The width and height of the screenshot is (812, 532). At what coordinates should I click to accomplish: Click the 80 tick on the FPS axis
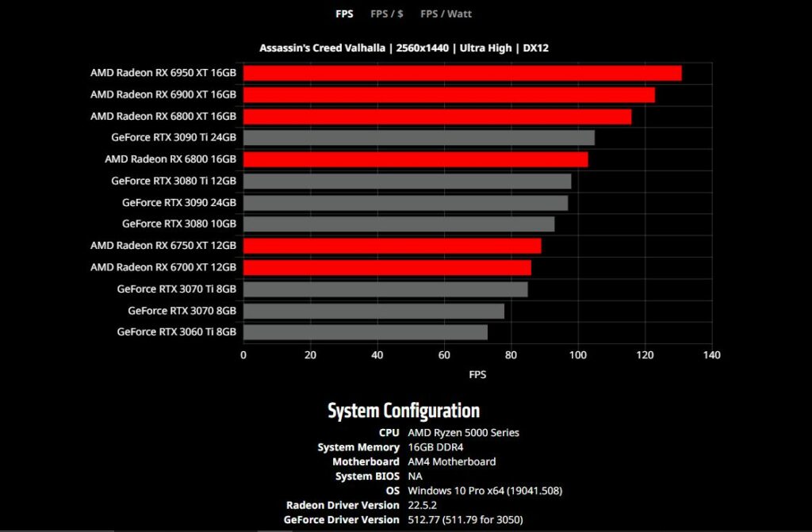(511, 355)
